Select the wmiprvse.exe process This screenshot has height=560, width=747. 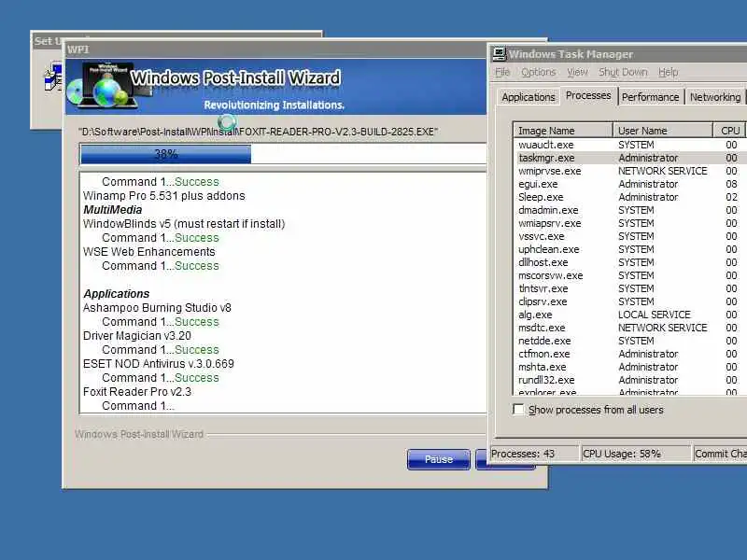(x=628, y=171)
